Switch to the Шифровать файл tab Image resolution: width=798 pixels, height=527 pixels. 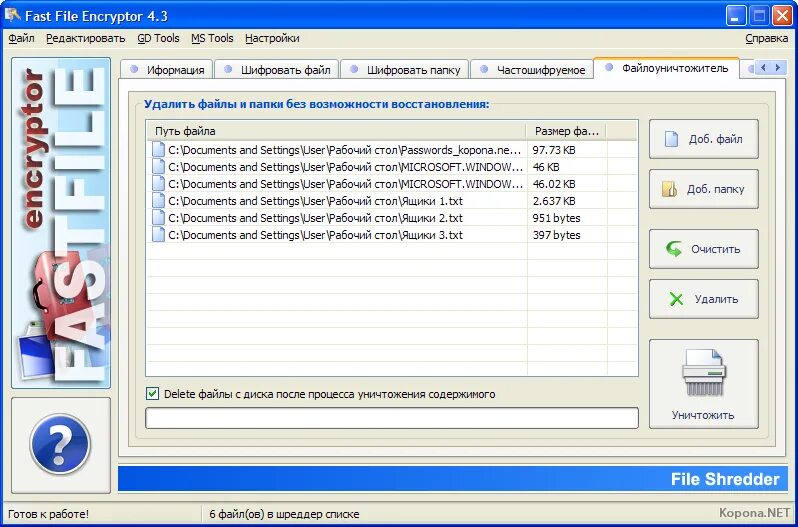click(276, 70)
